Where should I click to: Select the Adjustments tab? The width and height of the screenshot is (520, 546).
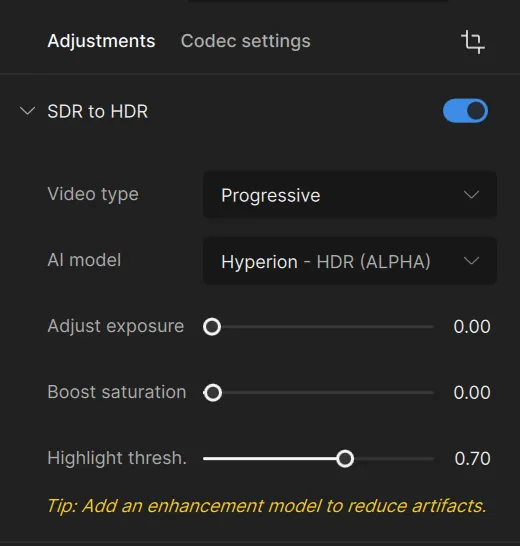click(x=101, y=41)
